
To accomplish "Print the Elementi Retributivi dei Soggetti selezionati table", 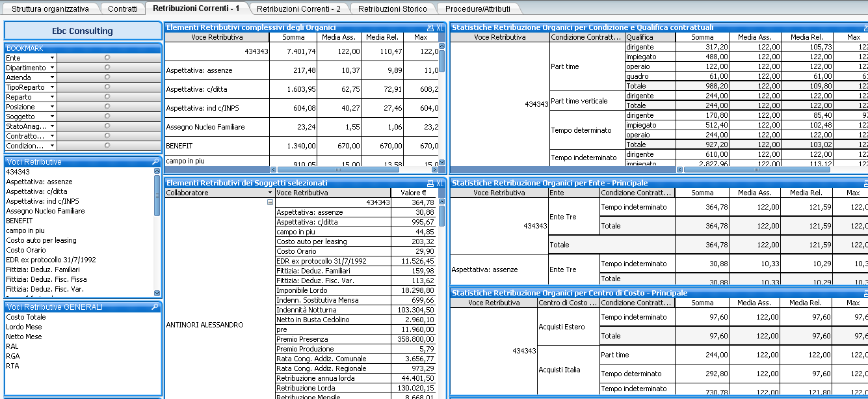I will pyautogui.click(x=430, y=184).
